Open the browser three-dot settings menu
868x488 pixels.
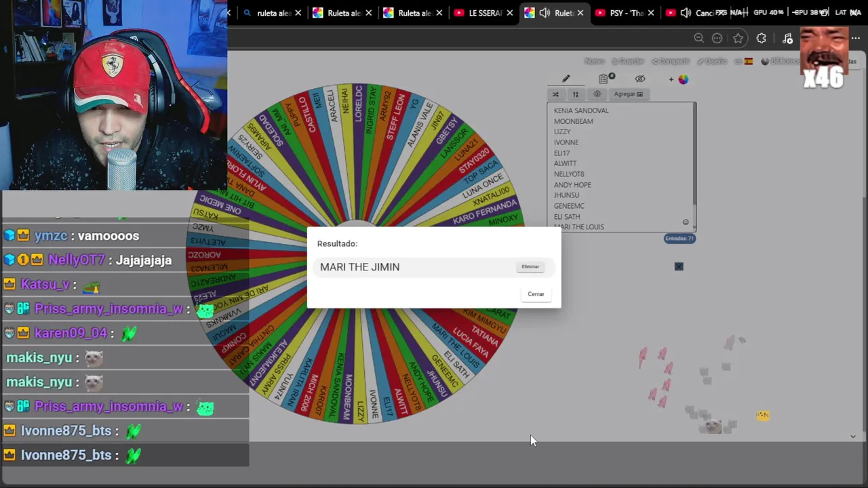[x=856, y=39]
